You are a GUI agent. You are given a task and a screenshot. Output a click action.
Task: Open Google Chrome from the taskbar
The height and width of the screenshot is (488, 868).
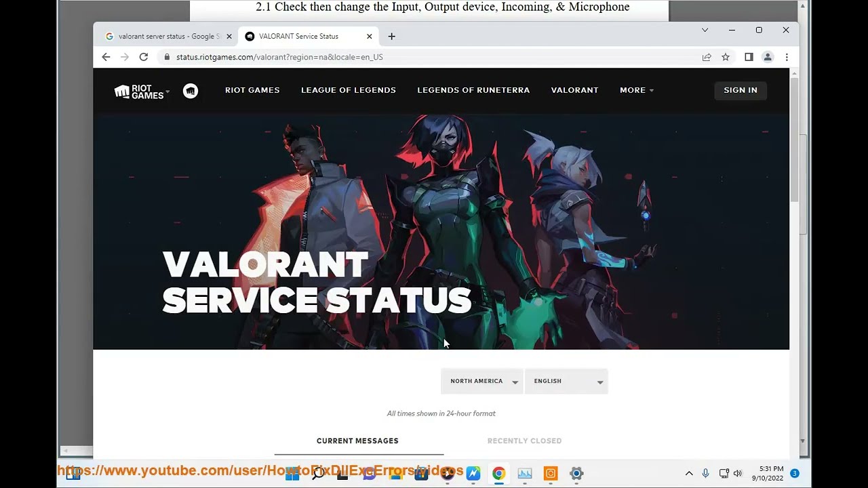[498, 474]
